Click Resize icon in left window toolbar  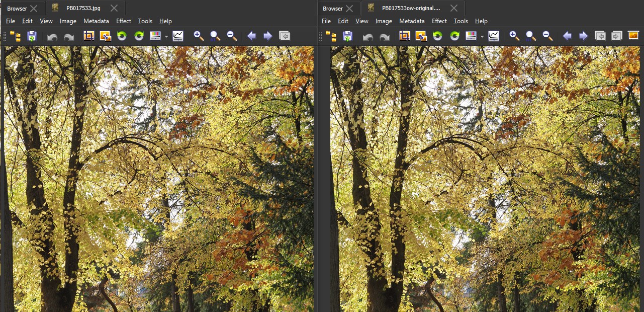(105, 36)
